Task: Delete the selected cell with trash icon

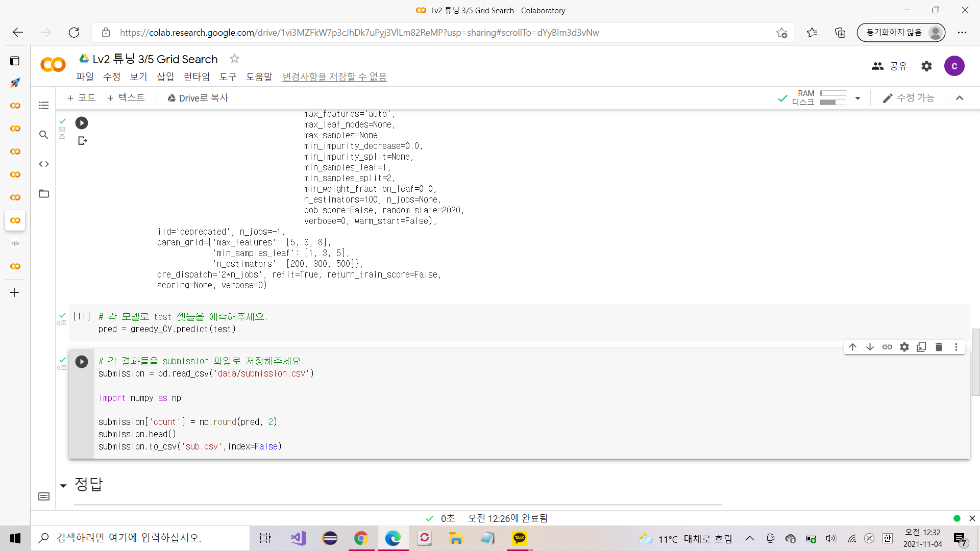Action: pyautogui.click(x=939, y=347)
